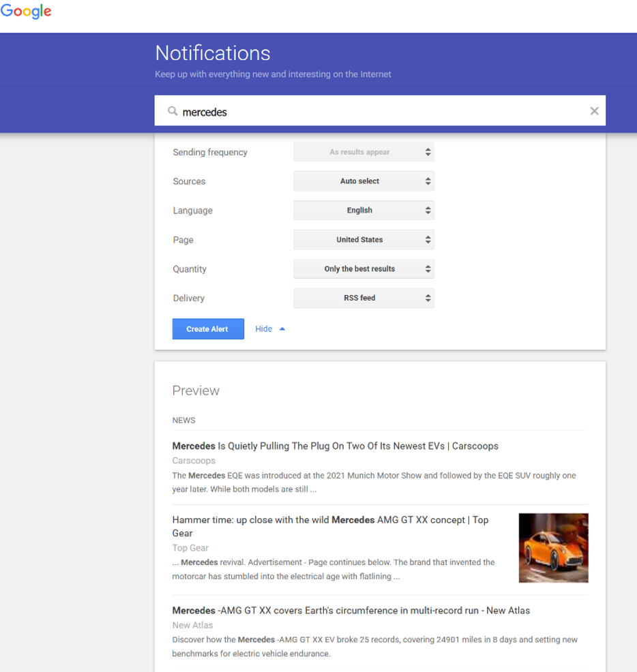Screen dimensions: 637x672
Task: Click the magnifier search icon
Action: 173,111
